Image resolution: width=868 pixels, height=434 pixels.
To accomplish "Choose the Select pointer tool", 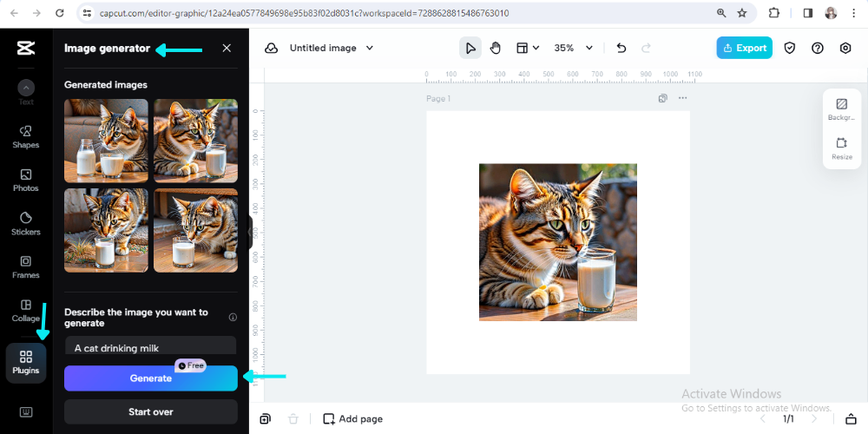I will click(x=470, y=48).
